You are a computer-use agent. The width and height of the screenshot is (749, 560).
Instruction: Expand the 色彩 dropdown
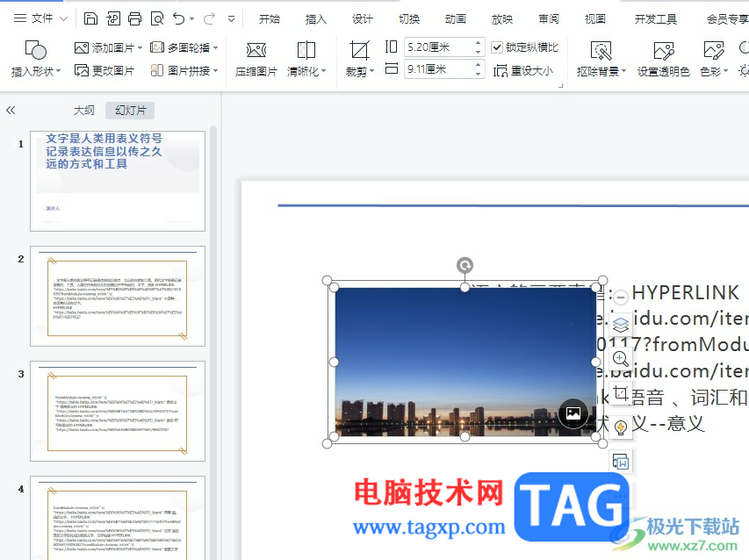[x=725, y=72]
